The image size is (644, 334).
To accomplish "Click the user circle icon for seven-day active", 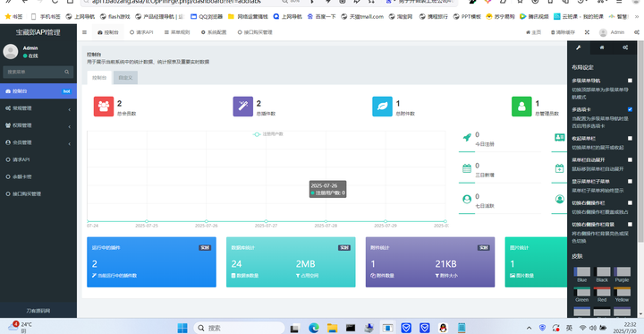I will click(467, 199).
